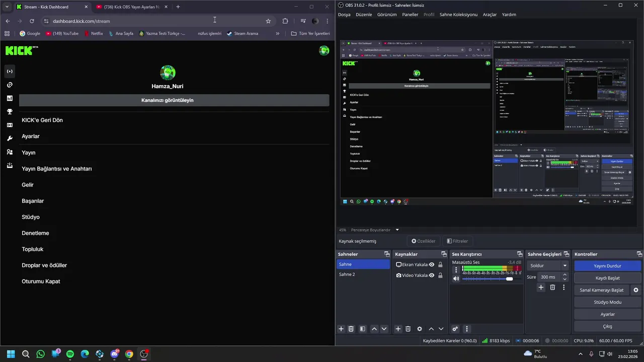Open Kick sidebar stream broadcast icon
The height and width of the screenshot is (362, 644).
coord(10,71)
